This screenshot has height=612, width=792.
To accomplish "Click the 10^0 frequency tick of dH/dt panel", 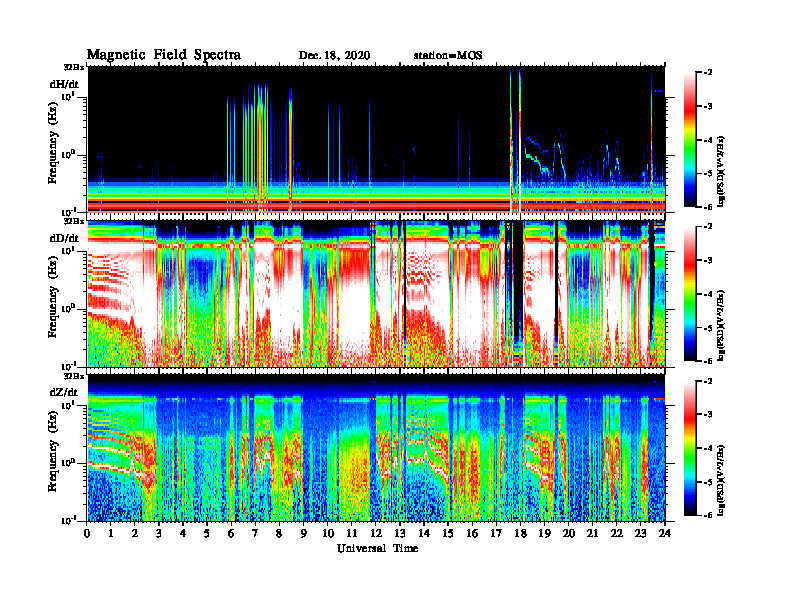I will (67, 155).
